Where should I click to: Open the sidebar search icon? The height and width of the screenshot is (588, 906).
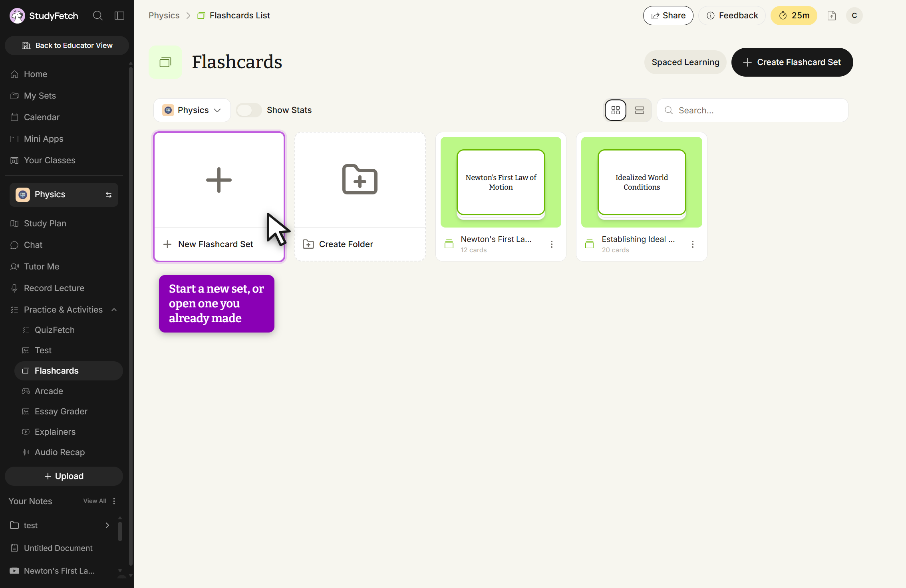98,16
